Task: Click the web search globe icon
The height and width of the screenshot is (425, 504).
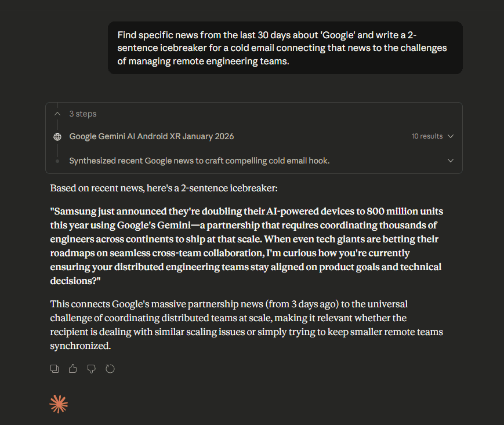Action: coord(57,136)
